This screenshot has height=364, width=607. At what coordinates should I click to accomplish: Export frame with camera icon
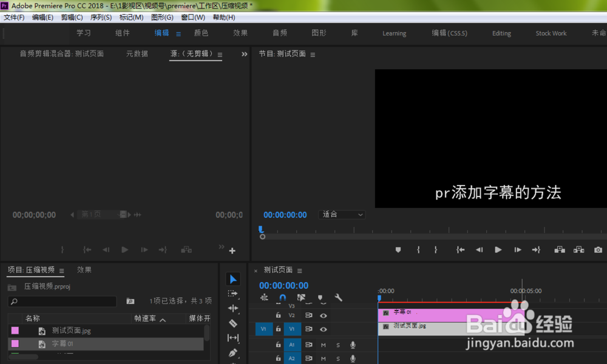click(x=598, y=250)
